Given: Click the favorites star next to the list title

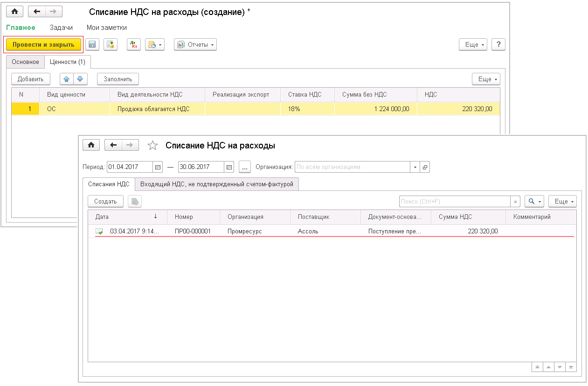Looking at the screenshot, I should coord(152,146).
